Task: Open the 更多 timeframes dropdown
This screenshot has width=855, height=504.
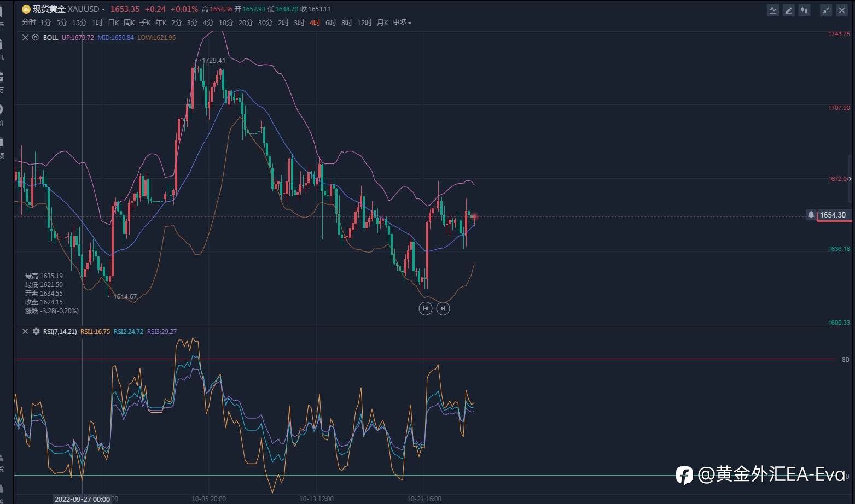Action: click(402, 22)
